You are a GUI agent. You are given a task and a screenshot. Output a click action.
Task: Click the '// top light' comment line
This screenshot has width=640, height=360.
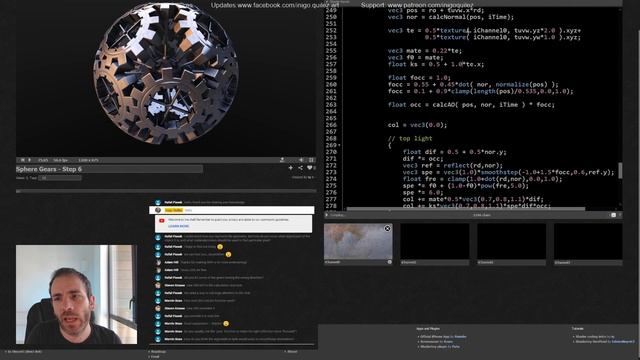click(x=410, y=138)
